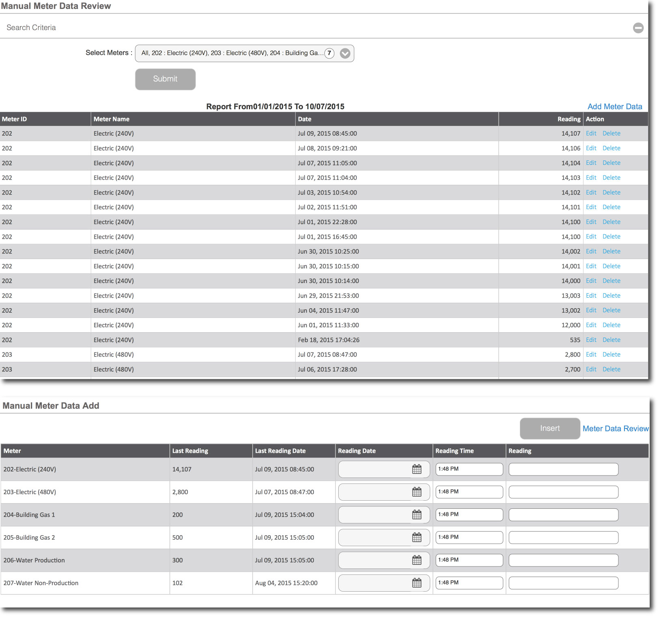
Task: Click Reading field for 203-Electric (480V)
Action: tap(564, 492)
